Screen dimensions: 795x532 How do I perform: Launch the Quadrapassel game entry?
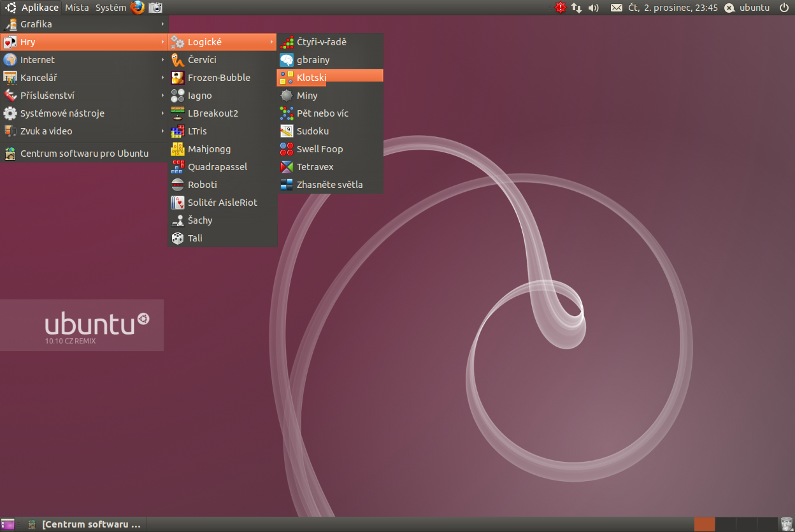click(x=222, y=167)
